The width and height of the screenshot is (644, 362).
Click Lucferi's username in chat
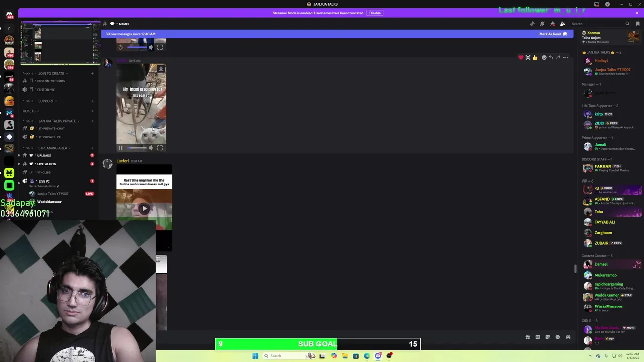pyautogui.click(x=122, y=161)
